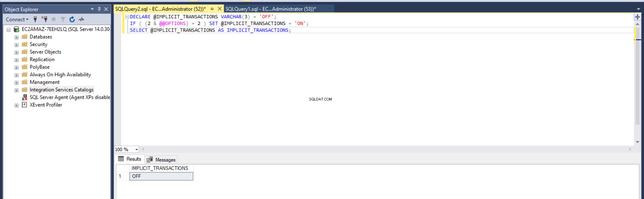Expand the Security folder node
644x199 pixels.
point(16,45)
